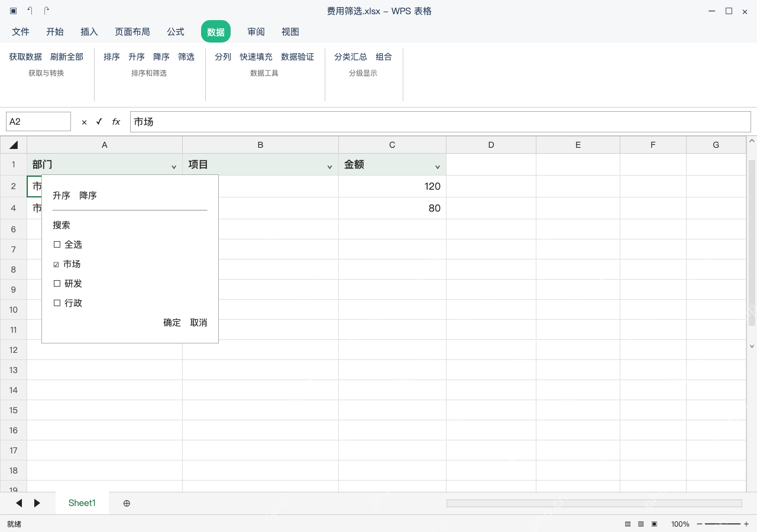This screenshot has height=532, width=757.
Task: Switch to page break preview in the status bar
Action: [640, 524]
